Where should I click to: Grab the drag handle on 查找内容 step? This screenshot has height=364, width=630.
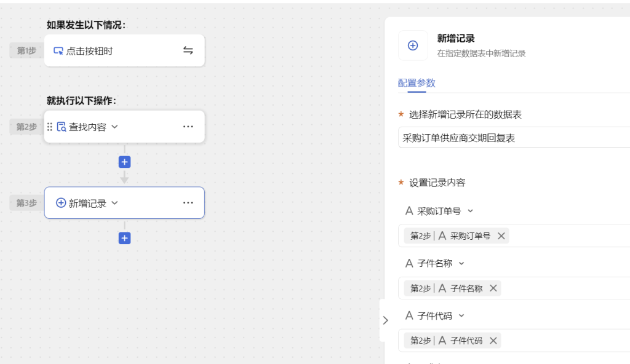[49, 127]
